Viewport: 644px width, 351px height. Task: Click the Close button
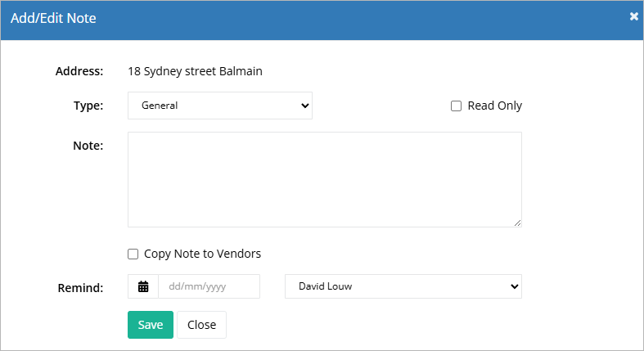coord(201,325)
